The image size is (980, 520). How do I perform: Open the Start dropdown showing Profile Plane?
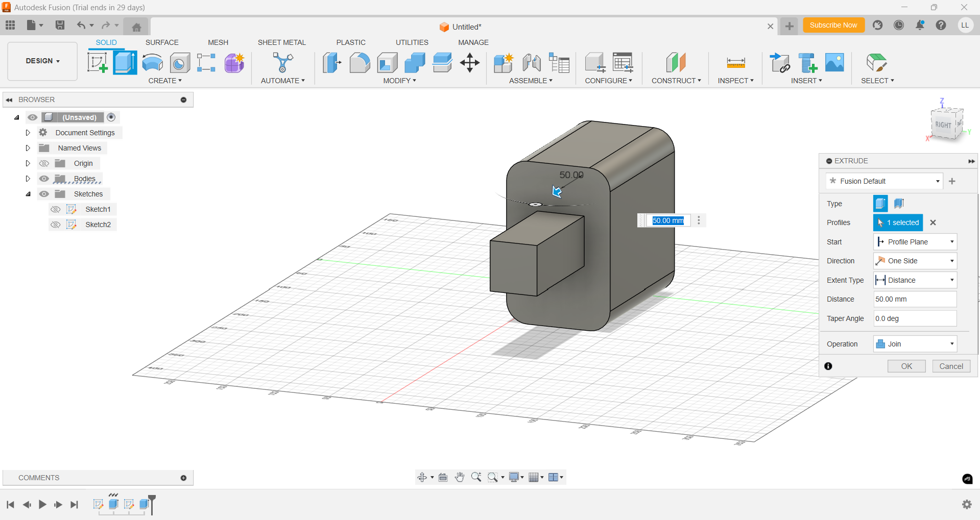coord(915,242)
